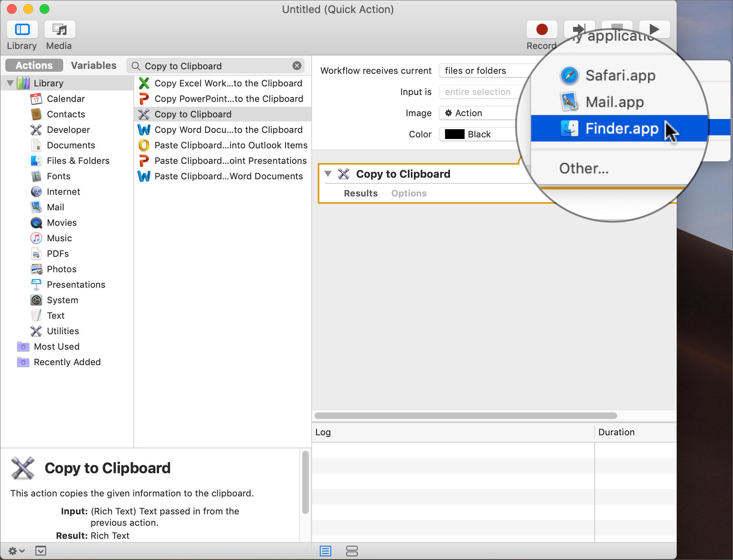Select the Mail category in the Library sidebar

click(55, 207)
